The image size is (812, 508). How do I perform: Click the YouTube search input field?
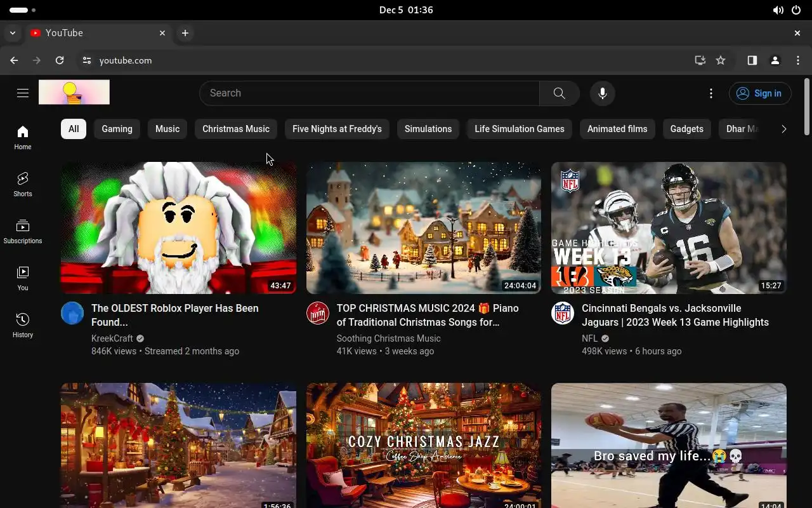point(369,93)
